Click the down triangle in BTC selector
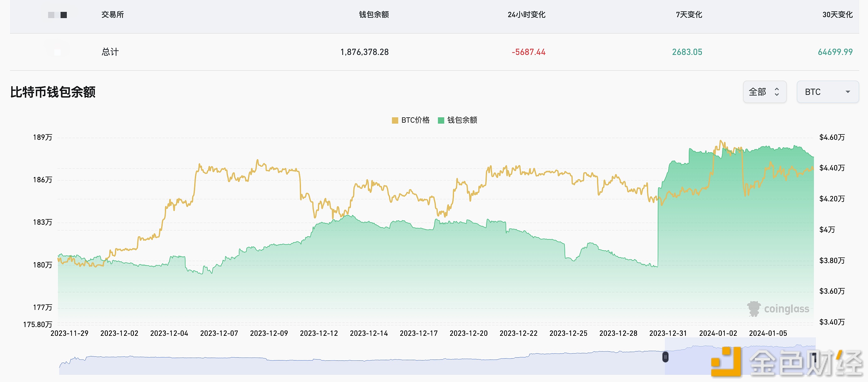 tap(848, 91)
